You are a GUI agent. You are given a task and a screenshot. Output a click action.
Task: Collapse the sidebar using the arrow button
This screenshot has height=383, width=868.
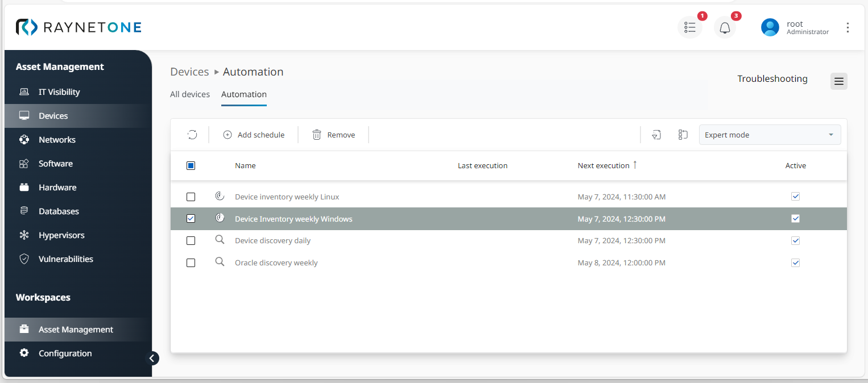152,358
